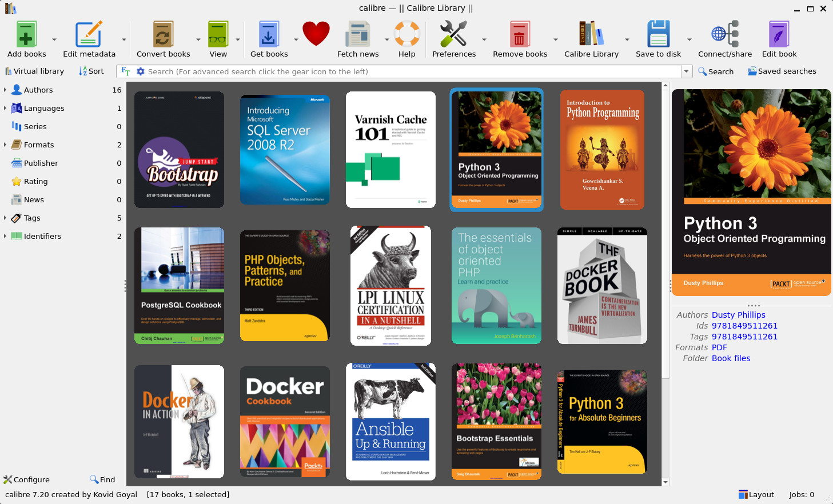This screenshot has height=504, width=833.
Task: Click the Save to disk icon
Action: click(658, 34)
